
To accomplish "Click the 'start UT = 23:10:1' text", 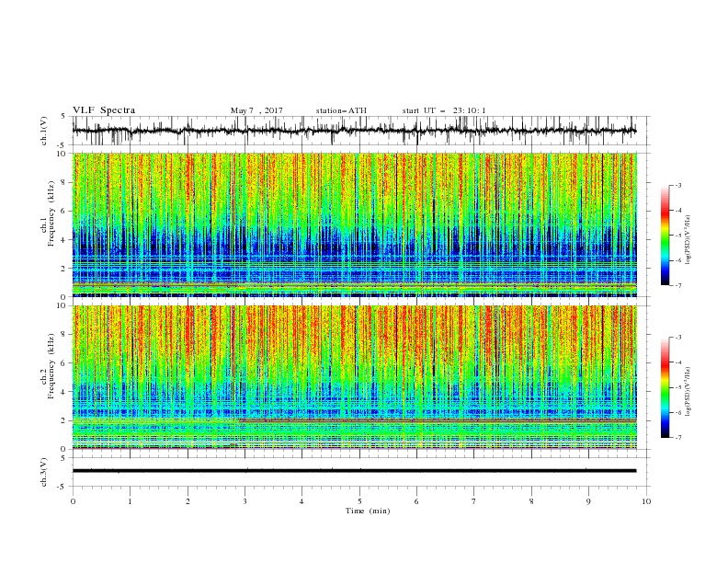I will (x=444, y=110).
